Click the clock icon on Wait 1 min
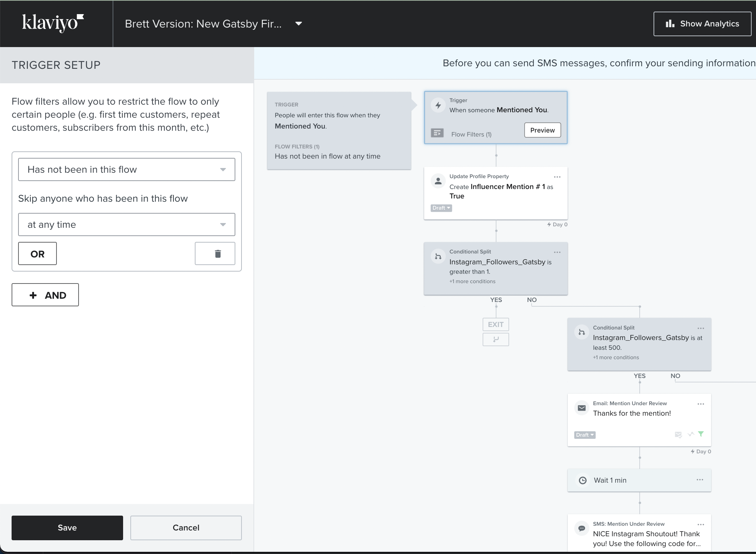Viewport: 756px width, 554px height. 583,480
